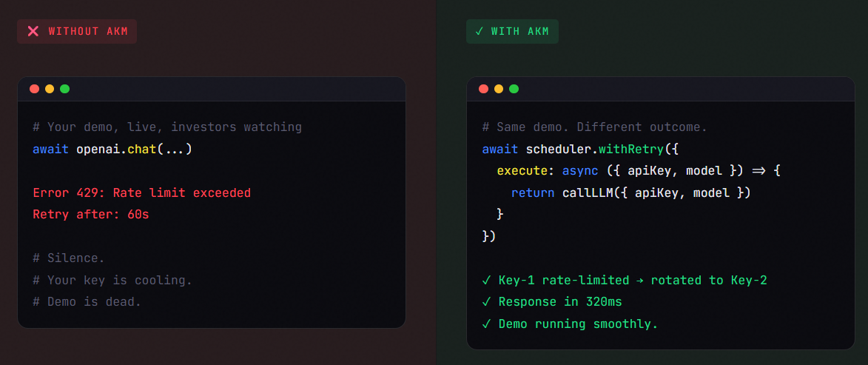Click the 'execute: async' code line
The width and height of the screenshot is (868, 365).
[639, 170]
